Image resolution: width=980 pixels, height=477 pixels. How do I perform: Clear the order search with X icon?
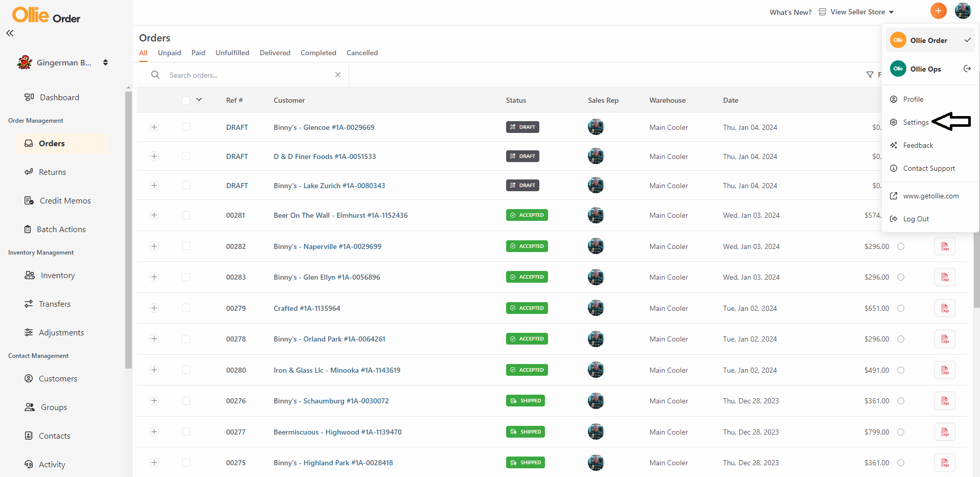[338, 75]
